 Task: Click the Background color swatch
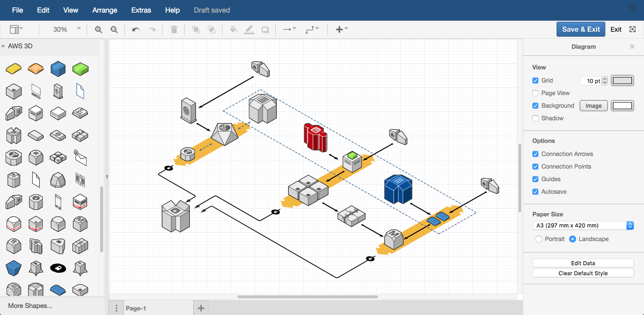coord(622,106)
